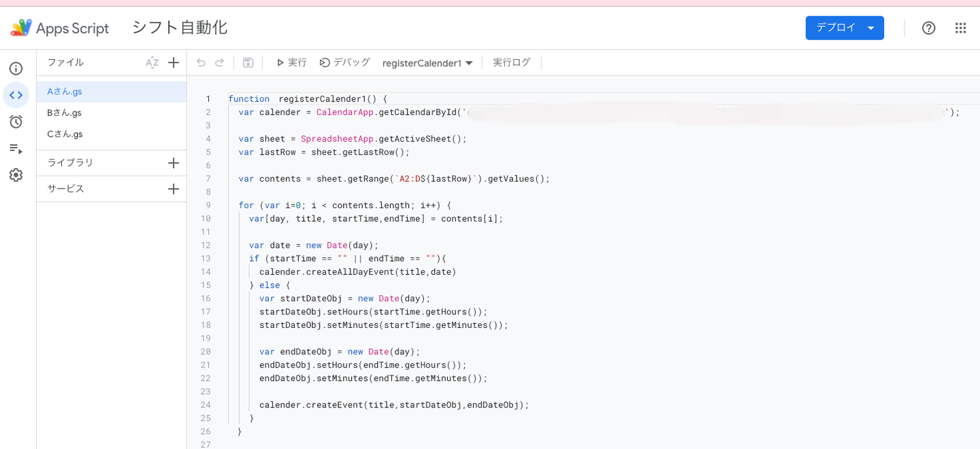Open the Overview info icon in sidebar
This screenshot has height=449, width=980.
[x=16, y=69]
